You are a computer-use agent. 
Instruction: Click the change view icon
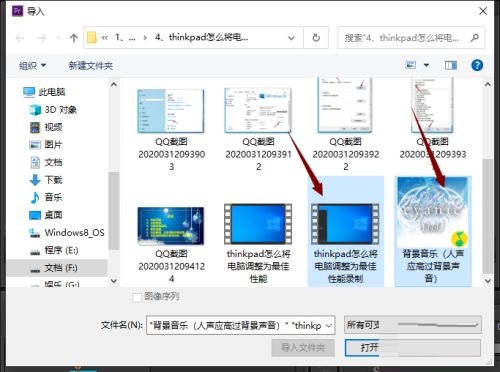coord(410,65)
